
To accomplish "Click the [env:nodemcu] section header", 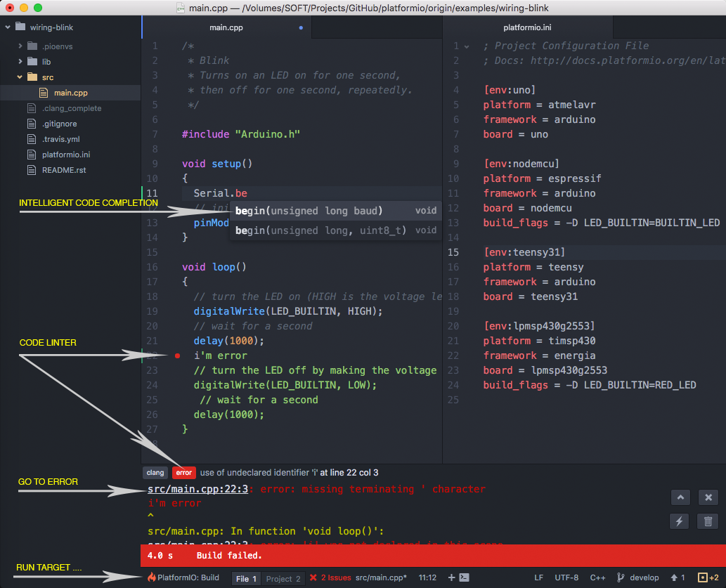I will tap(521, 164).
